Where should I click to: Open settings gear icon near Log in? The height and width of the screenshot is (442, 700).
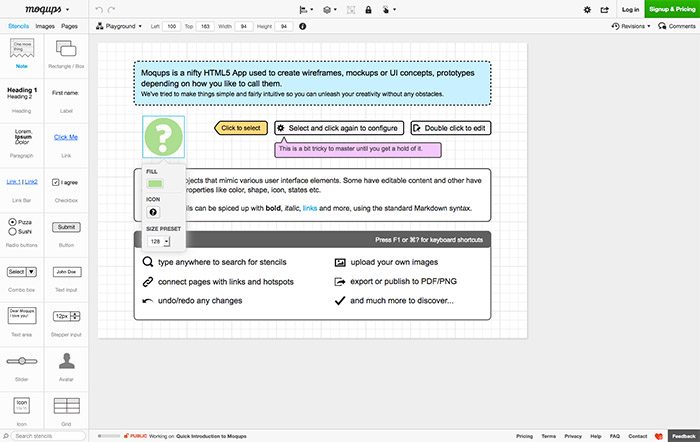click(x=588, y=9)
